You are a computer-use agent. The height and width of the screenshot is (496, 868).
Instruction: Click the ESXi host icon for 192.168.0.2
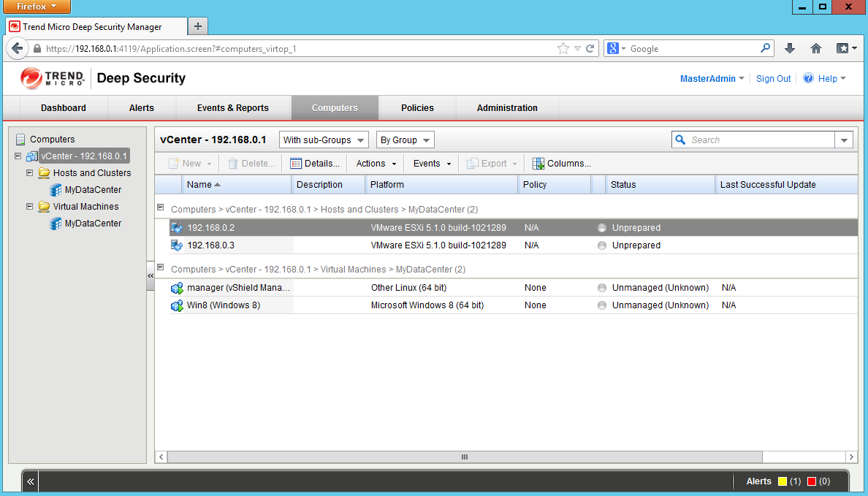click(x=177, y=227)
